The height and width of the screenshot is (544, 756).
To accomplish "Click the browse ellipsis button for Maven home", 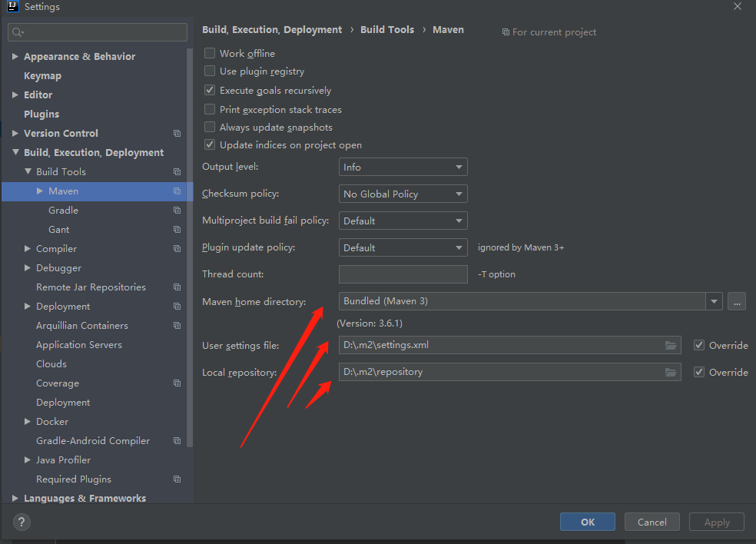I will point(736,302).
